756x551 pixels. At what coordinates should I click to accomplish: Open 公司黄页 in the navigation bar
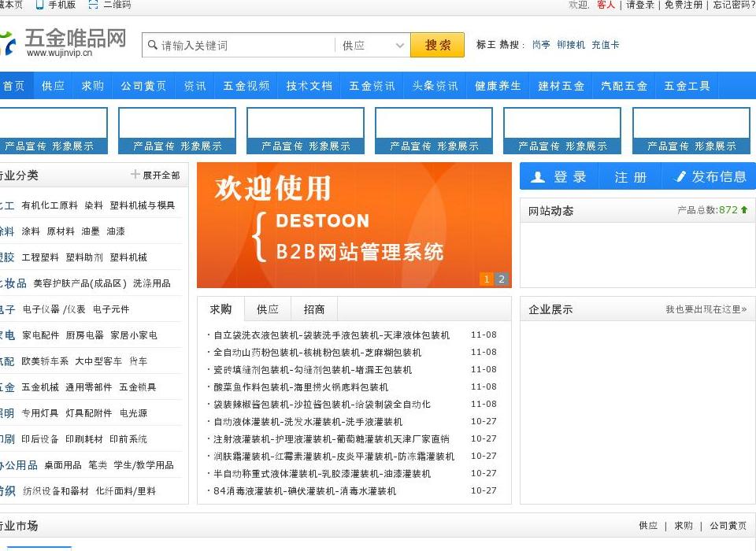[x=143, y=86]
